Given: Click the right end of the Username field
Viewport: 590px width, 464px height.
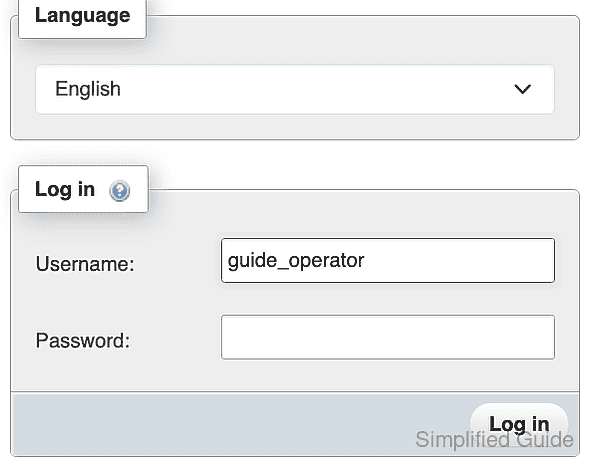Looking at the screenshot, I should [x=542, y=260].
